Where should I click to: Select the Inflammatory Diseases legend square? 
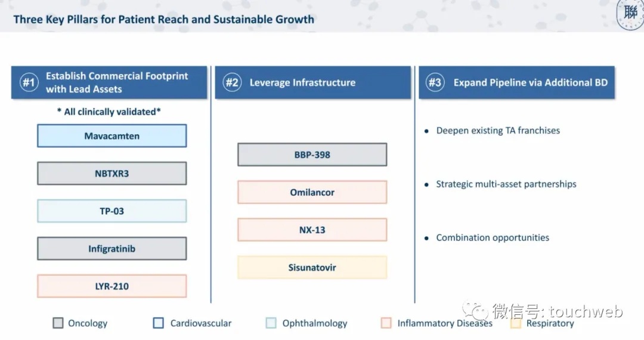(x=386, y=323)
